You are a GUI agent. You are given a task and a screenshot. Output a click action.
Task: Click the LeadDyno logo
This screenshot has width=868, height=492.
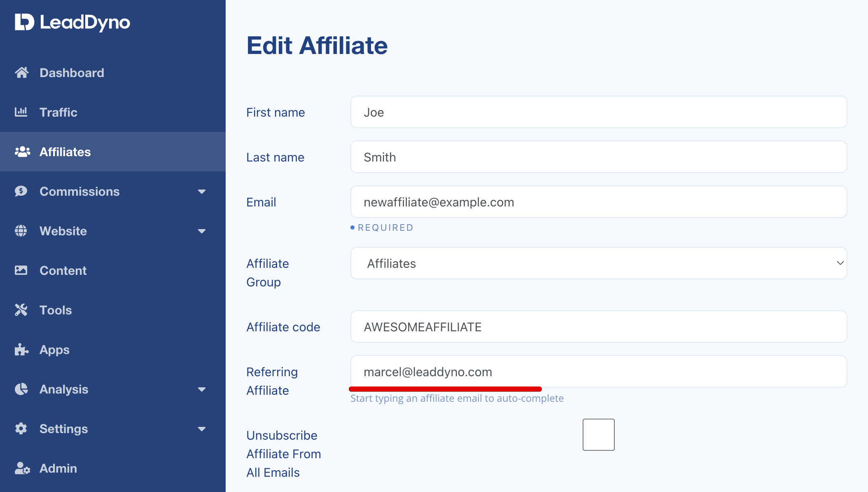click(72, 23)
